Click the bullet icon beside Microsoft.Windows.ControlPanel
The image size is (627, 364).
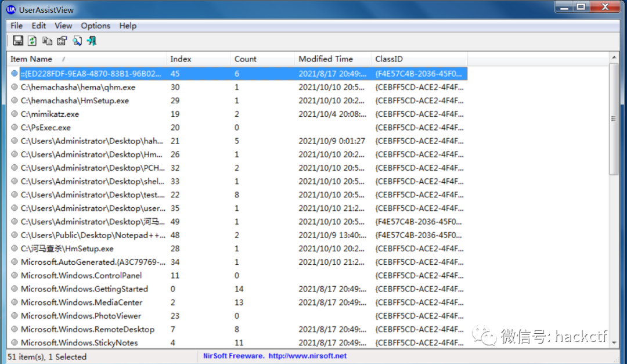coord(15,275)
